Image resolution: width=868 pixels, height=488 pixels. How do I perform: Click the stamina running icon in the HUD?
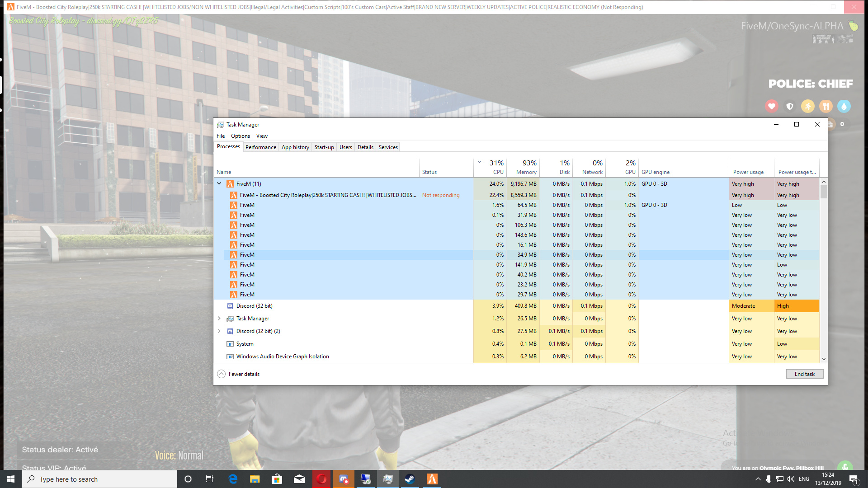click(807, 106)
